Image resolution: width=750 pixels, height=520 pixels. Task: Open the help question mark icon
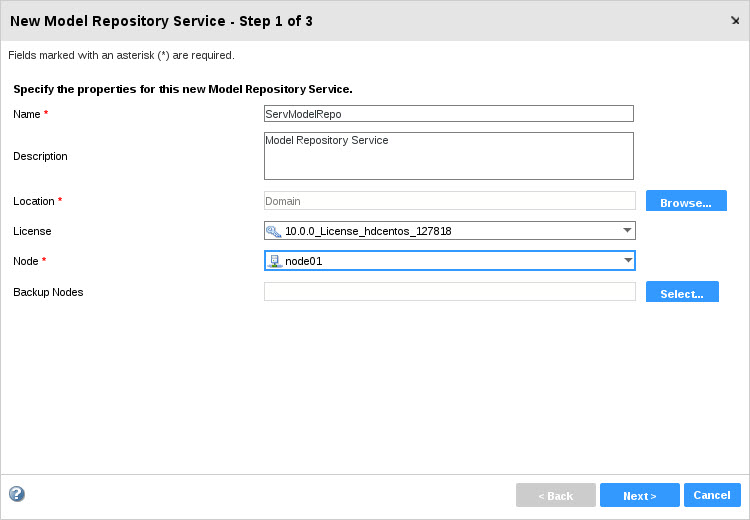(x=17, y=494)
